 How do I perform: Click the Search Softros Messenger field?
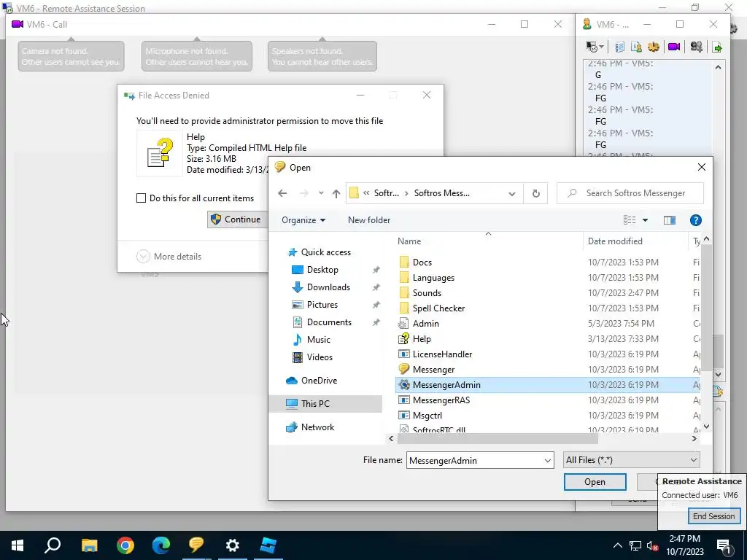pyautogui.click(x=630, y=193)
